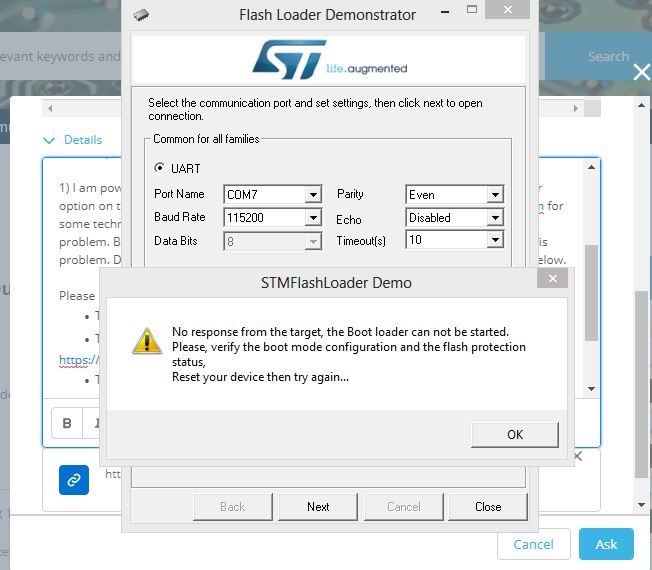Click the horizontal scroll left arrow
The image size is (652, 570).
[50, 109]
